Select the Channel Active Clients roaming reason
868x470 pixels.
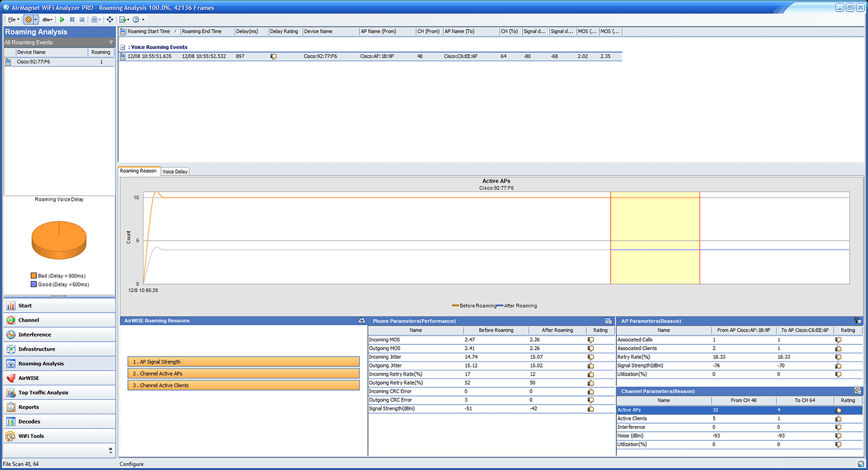tap(243, 385)
